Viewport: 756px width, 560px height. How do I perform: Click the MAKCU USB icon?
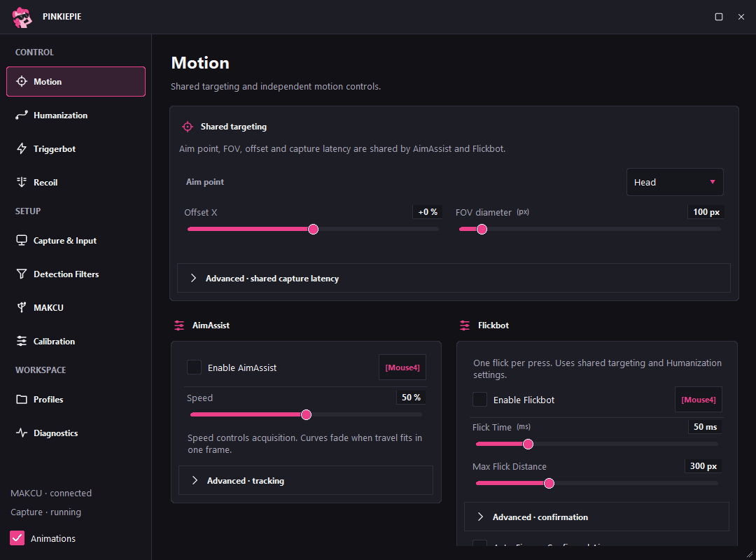(x=22, y=307)
